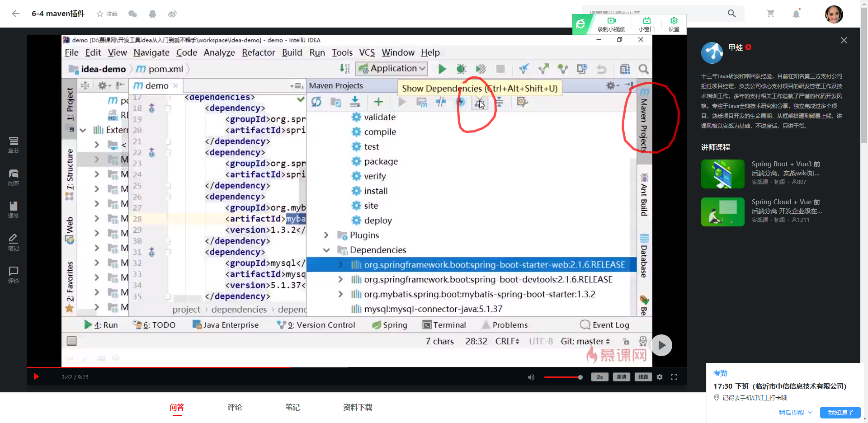Switch to 资料下载 tab
The image size is (868, 423).
(358, 407)
